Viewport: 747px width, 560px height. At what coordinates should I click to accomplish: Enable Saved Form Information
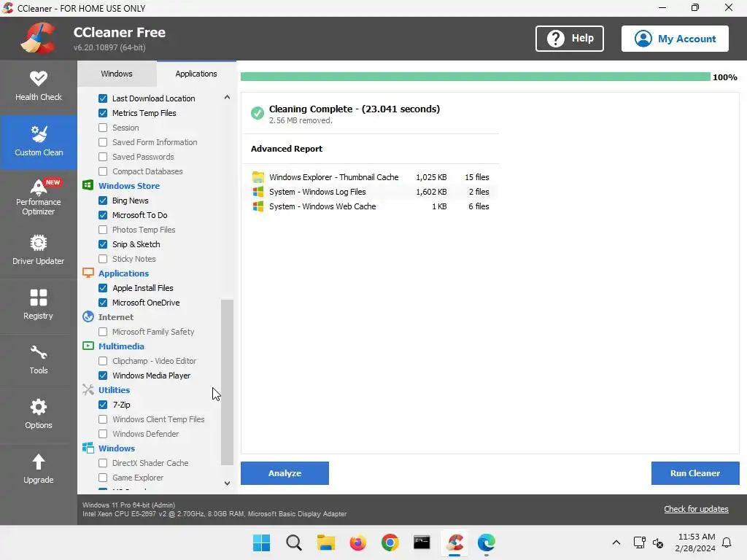tap(103, 142)
